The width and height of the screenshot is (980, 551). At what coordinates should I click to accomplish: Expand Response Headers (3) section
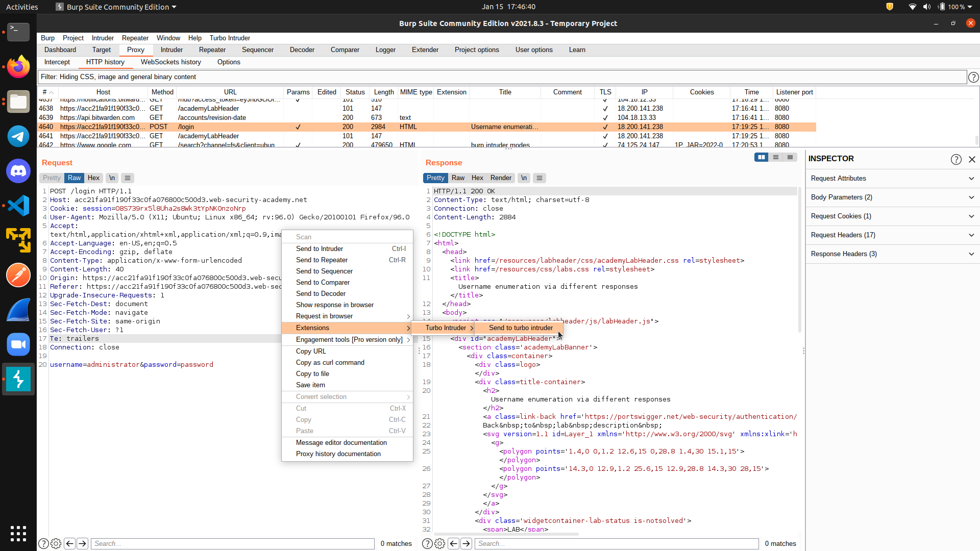[x=892, y=254]
